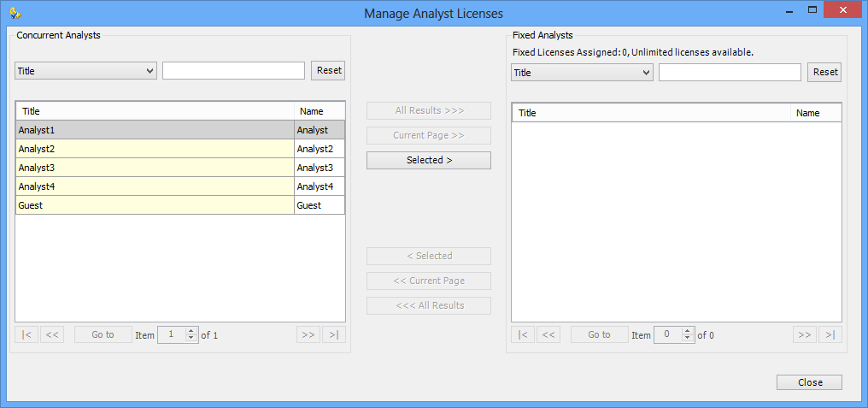Screen dimensions: 868x408
Task: Go to first page in Fixed Analysts
Action: (x=523, y=334)
